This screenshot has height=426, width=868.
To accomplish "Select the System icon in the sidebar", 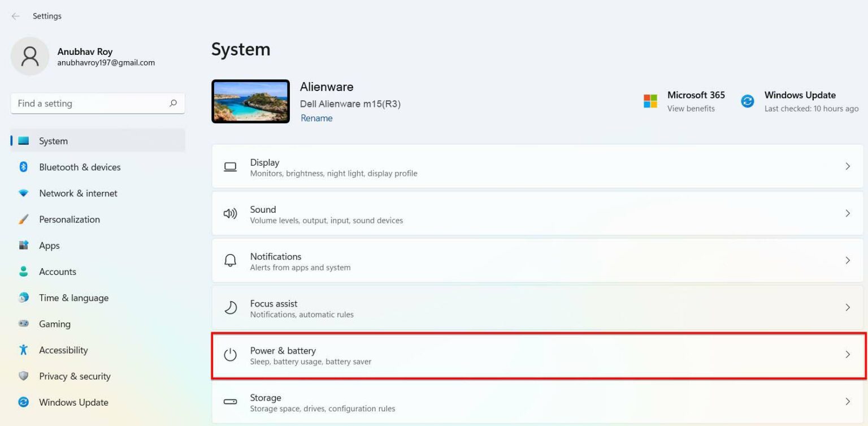I will (23, 141).
